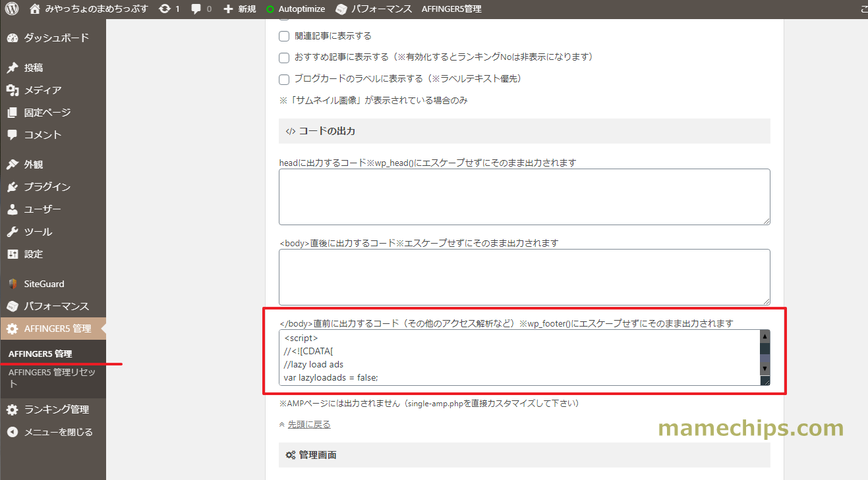The image size is (868, 480).
Task: Enable おすすめ記事に表示する checkbox
Action: coord(284,58)
